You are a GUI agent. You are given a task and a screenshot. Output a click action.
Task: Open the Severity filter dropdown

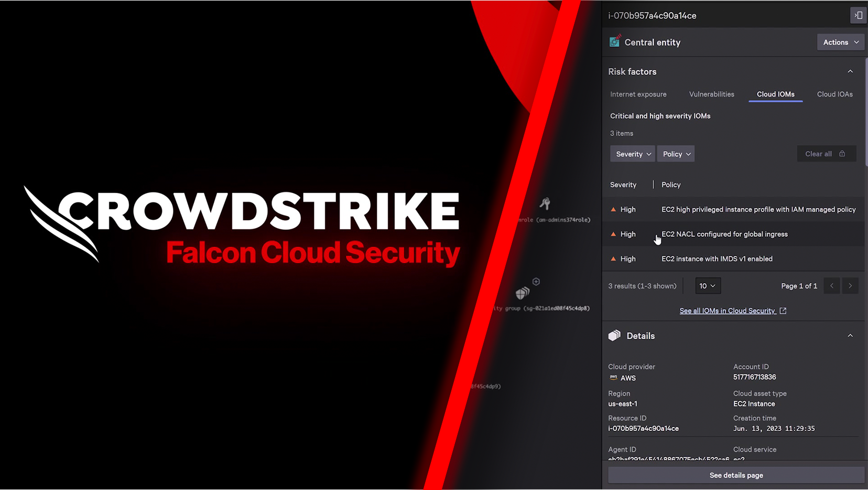pos(632,153)
